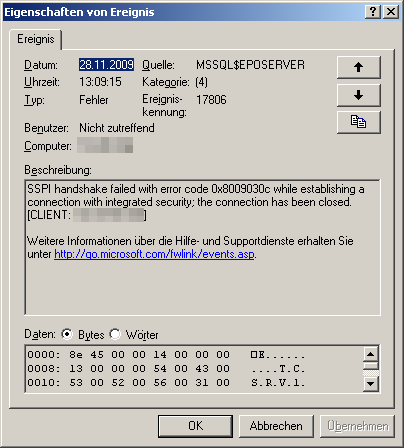
Task: Click the [CLIENT: line in the description
Action: (x=87, y=215)
